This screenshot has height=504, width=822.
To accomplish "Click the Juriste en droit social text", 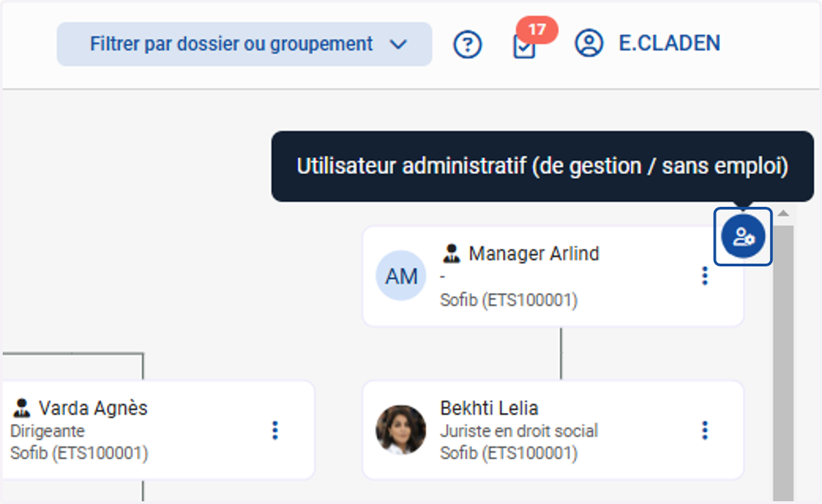I will (519, 431).
